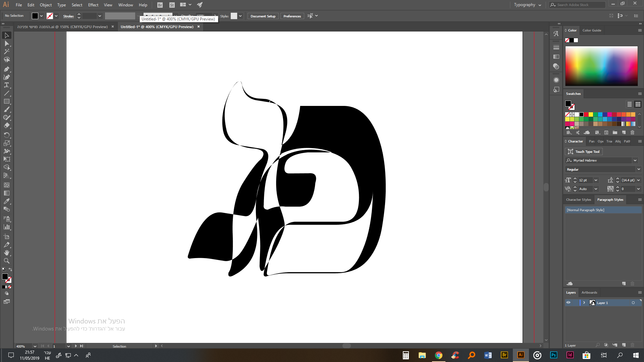Click the Document Setup button

263,16
